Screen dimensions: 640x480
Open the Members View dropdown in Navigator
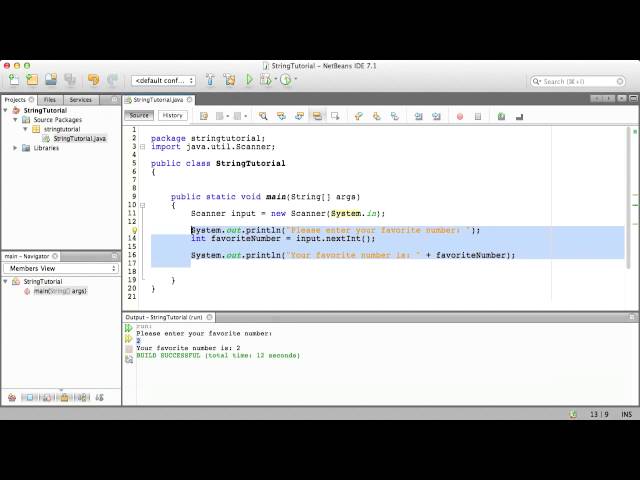point(61,268)
